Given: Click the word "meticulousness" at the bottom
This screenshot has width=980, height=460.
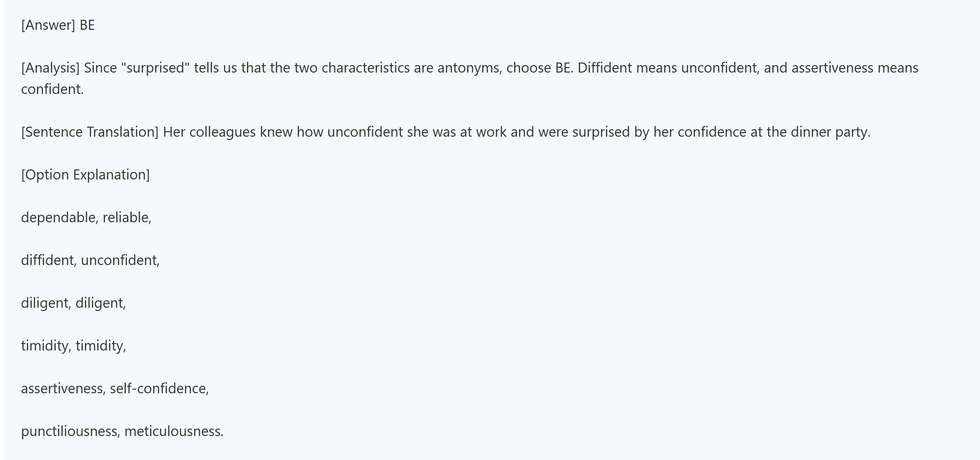Looking at the screenshot, I should [x=173, y=431].
